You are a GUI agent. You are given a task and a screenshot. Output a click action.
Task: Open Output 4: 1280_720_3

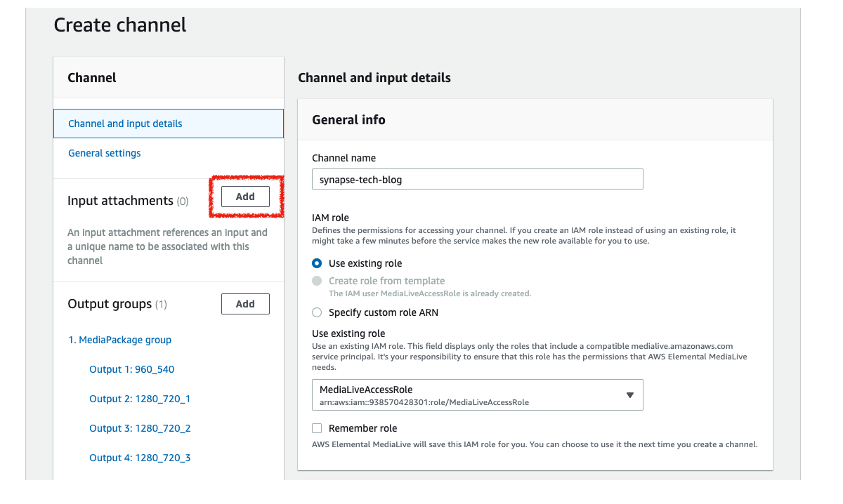[140, 458]
